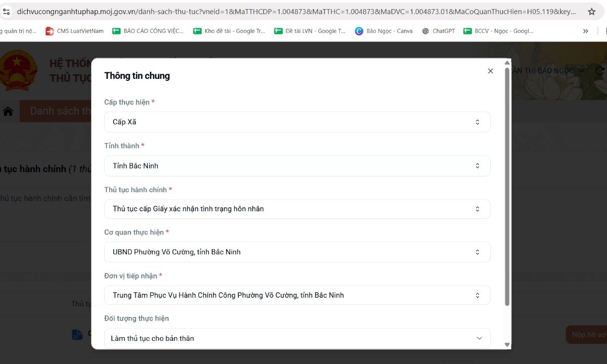607x364 pixels.
Task: Open the Cấp thực hiện dropdown
Action: [297, 122]
